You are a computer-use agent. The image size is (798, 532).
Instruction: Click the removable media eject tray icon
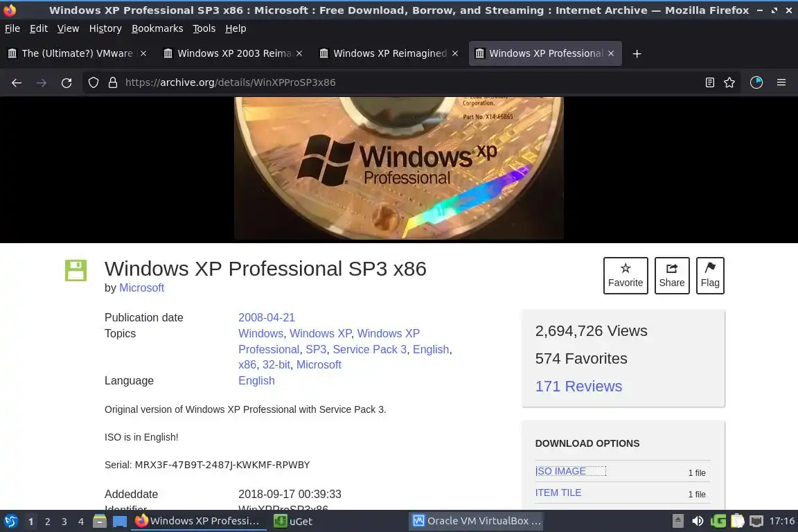678,522
